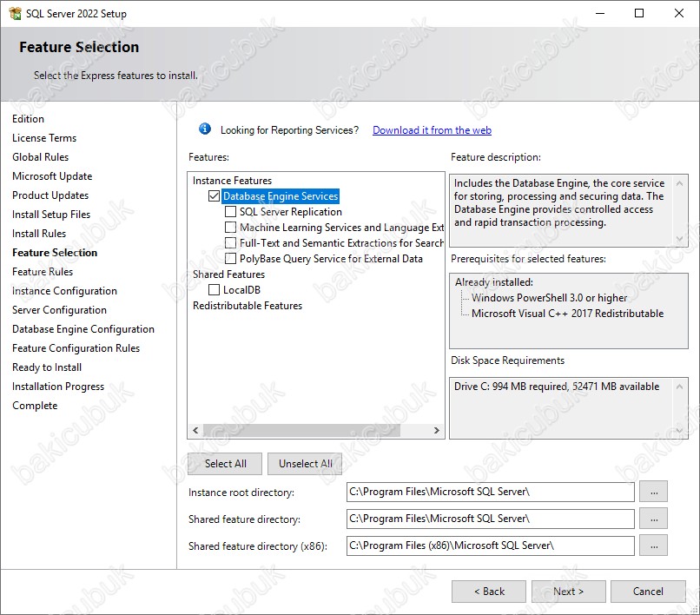This screenshot has height=615, width=700.
Task: Select Install Setup Files step
Action: pyautogui.click(x=51, y=215)
